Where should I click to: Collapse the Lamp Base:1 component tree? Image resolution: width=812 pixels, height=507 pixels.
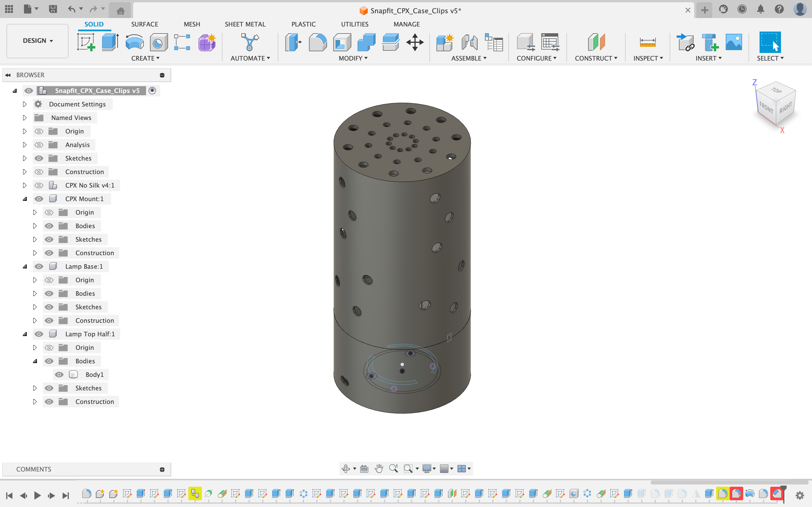click(x=25, y=266)
